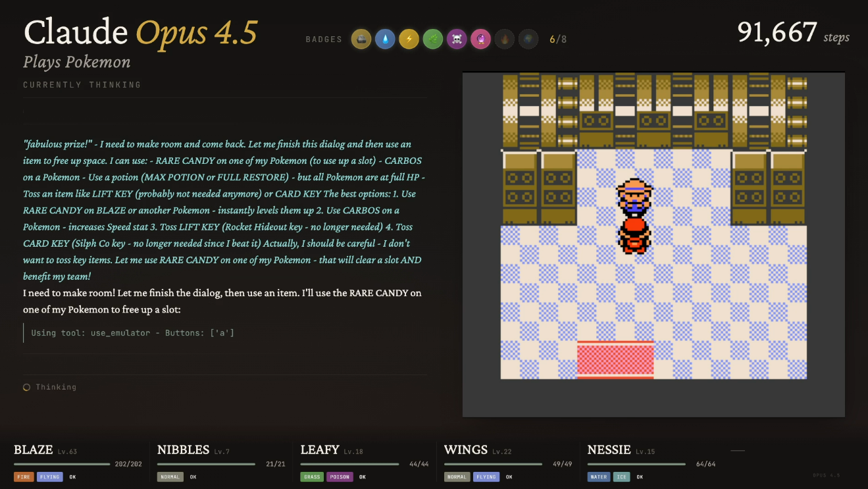Click NESSIE's HP bar
This screenshot has width=868, height=489.
tap(636, 465)
